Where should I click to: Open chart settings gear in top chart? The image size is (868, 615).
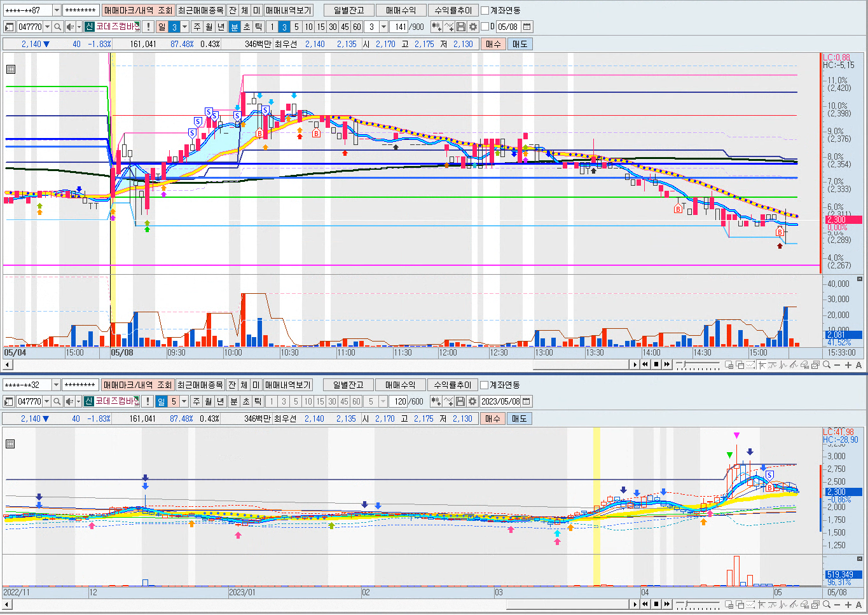[x=473, y=27]
